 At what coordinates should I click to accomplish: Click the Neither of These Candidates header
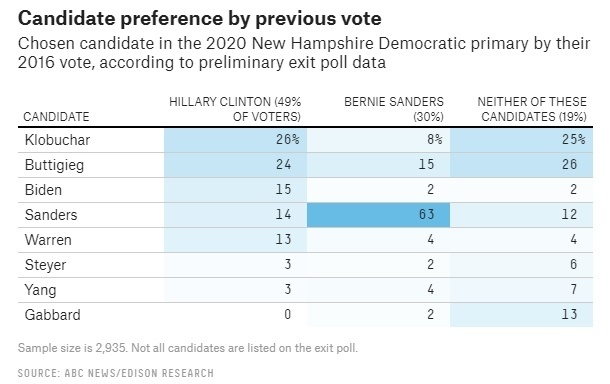(532, 109)
